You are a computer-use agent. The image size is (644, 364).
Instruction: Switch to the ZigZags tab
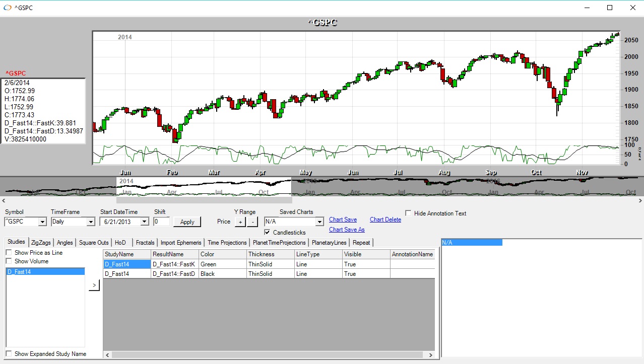(41, 243)
